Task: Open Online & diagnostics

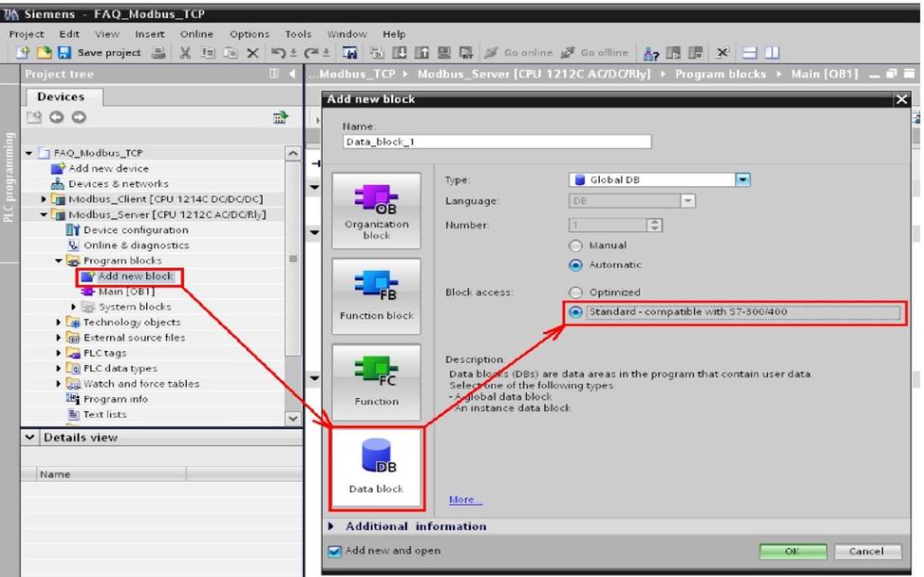Action: coord(136,246)
